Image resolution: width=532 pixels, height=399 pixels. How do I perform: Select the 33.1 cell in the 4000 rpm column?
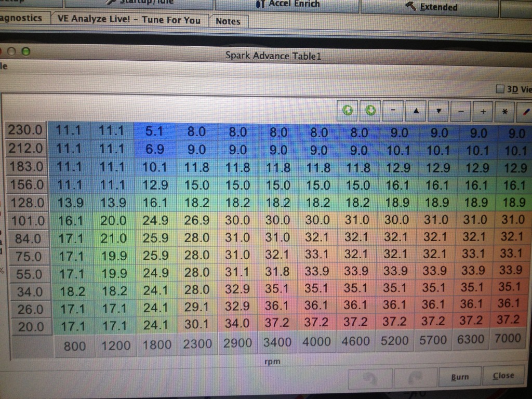pos(316,255)
